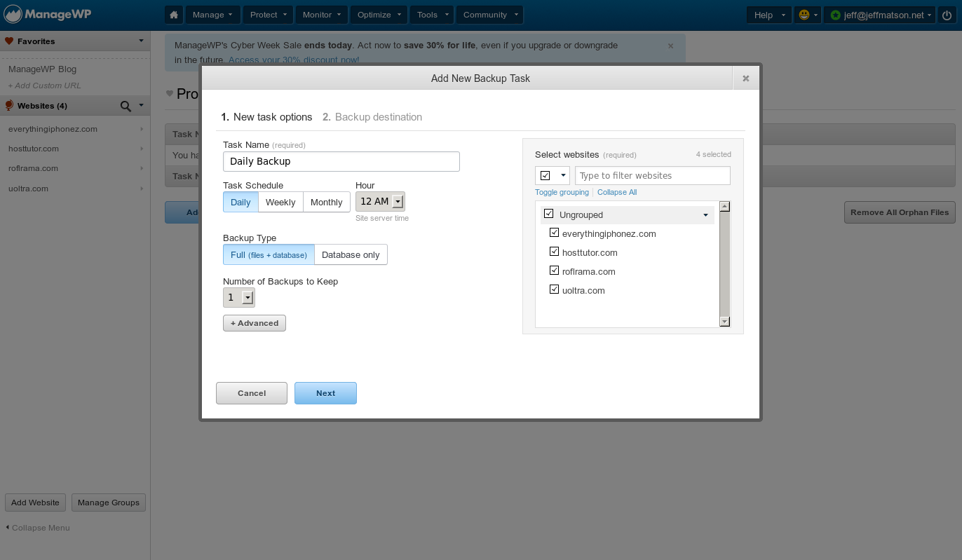Click the Manage Groups button

[109, 503]
